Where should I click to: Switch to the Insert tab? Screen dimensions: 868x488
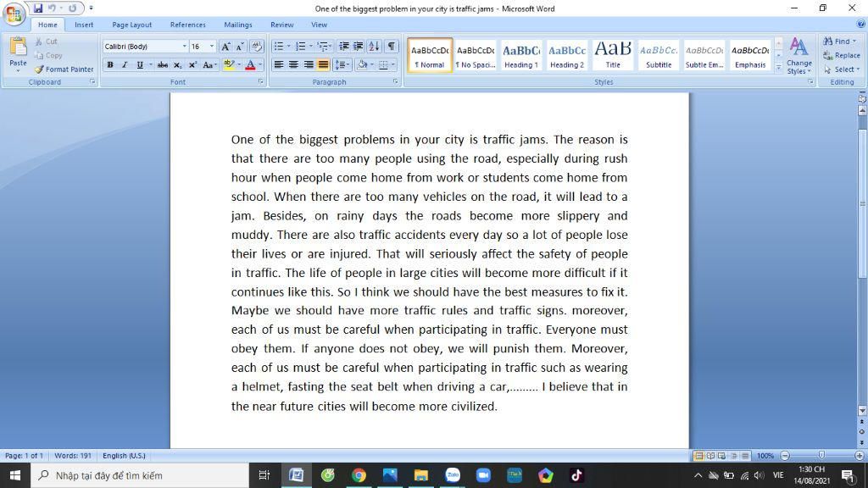[x=84, y=25]
